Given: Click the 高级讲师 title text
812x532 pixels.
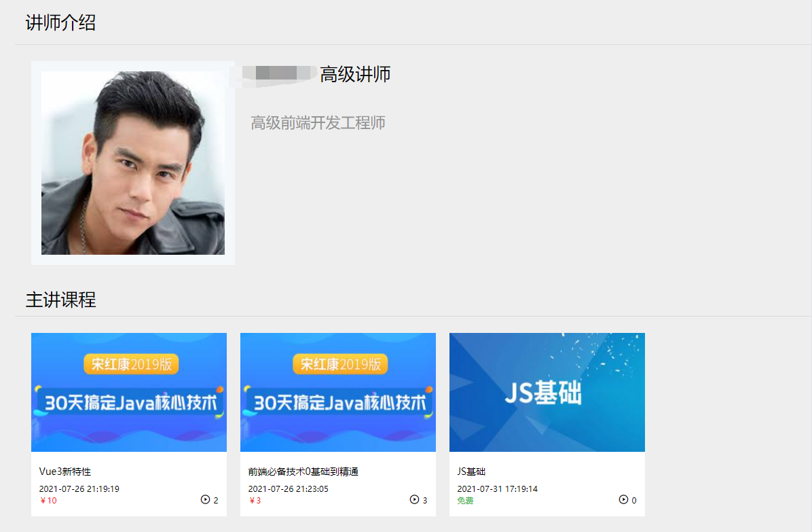Looking at the screenshot, I should click(x=355, y=74).
